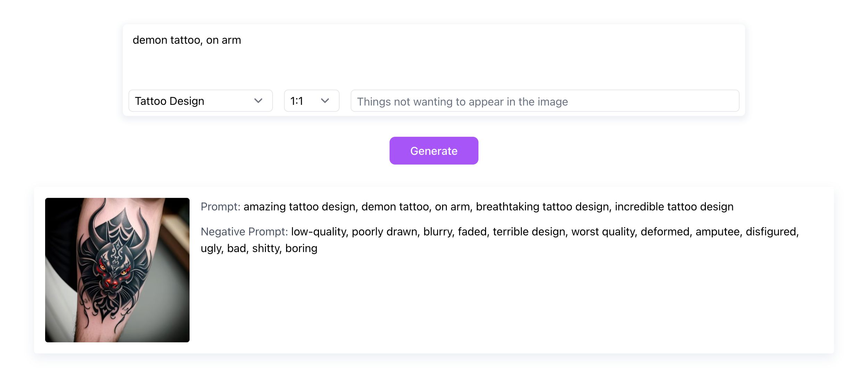Image resolution: width=868 pixels, height=375 pixels.
Task: Click the 'breathtaking tattoo design' phrase in the prompt
Action: (x=542, y=207)
